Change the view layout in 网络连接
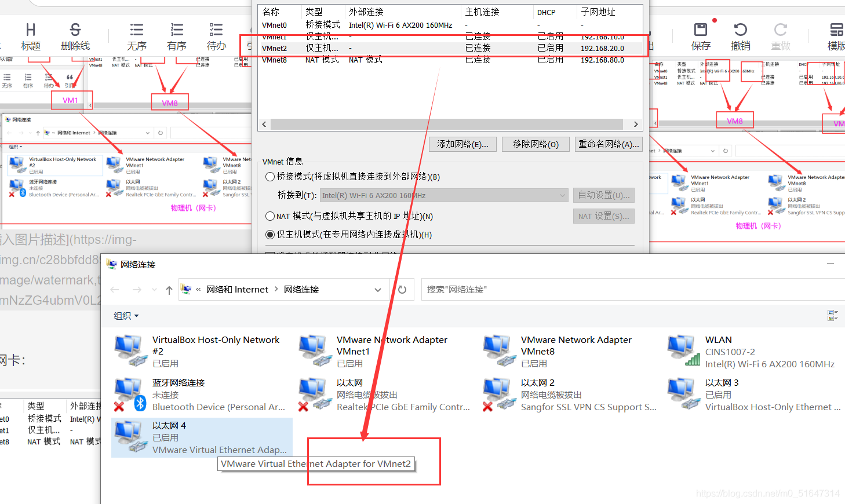Screen dimensions: 845x504 pyautogui.click(x=833, y=315)
